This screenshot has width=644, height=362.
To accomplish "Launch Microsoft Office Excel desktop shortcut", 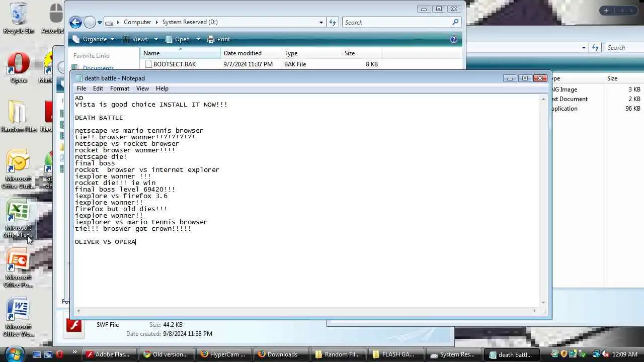I will pyautogui.click(x=19, y=219).
